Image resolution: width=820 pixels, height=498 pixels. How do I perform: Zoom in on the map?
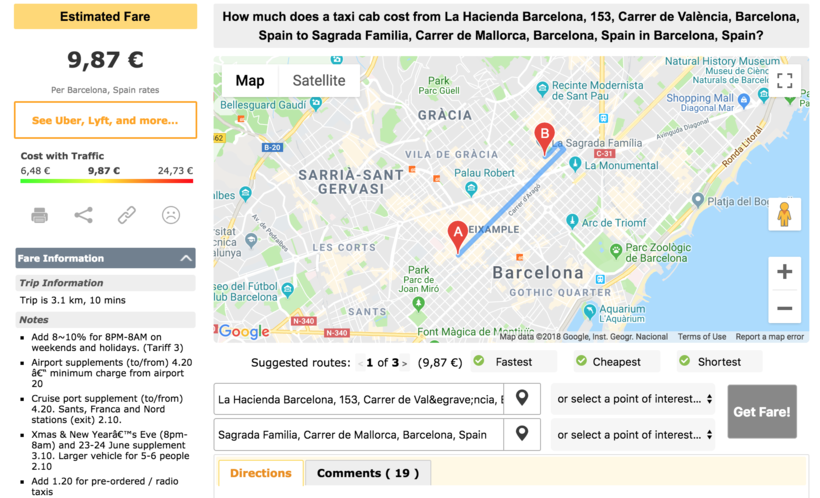[784, 272]
